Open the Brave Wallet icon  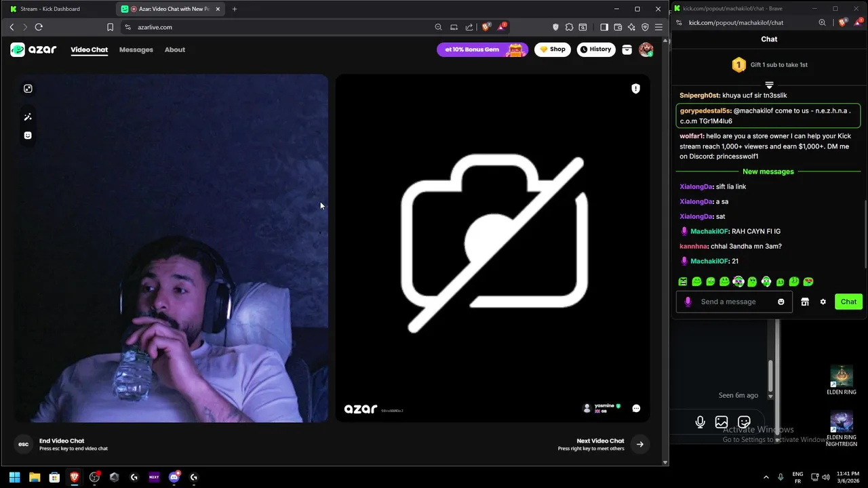coord(618,27)
